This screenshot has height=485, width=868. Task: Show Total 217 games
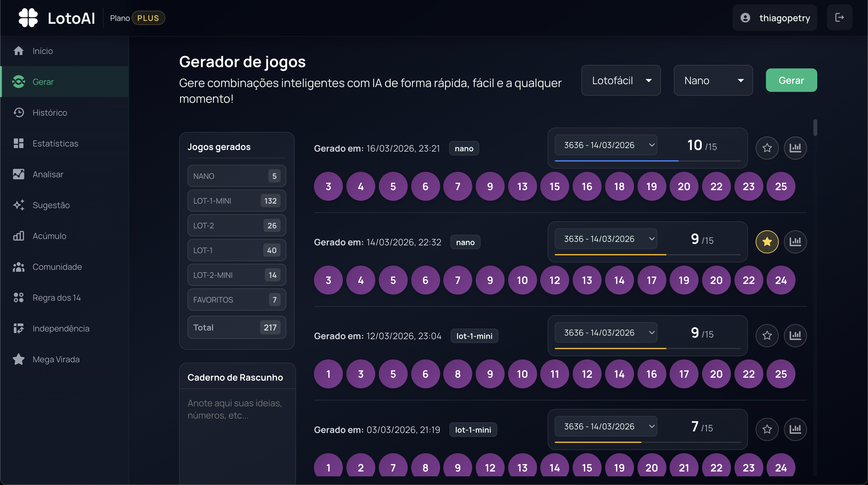tap(237, 327)
